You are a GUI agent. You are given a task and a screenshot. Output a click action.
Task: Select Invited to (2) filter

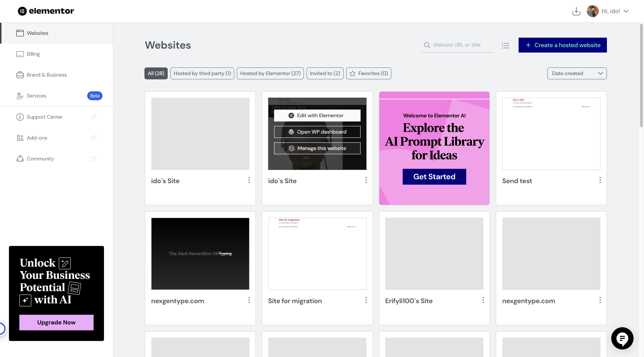point(325,73)
